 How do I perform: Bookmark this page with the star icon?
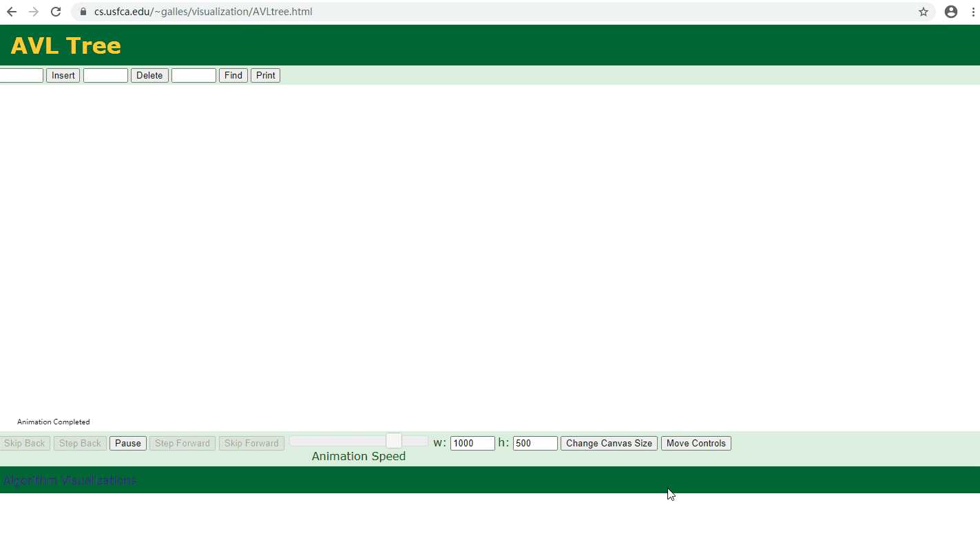coord(924,12)
